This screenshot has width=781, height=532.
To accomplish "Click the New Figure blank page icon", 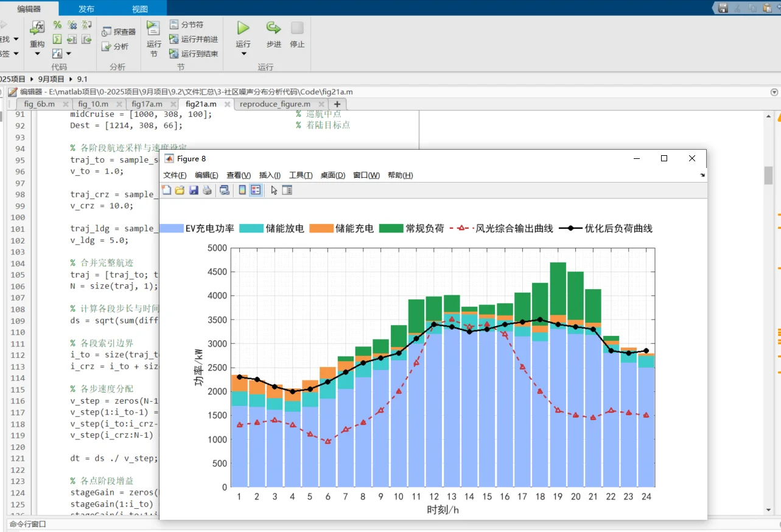I will click(166, 191).
